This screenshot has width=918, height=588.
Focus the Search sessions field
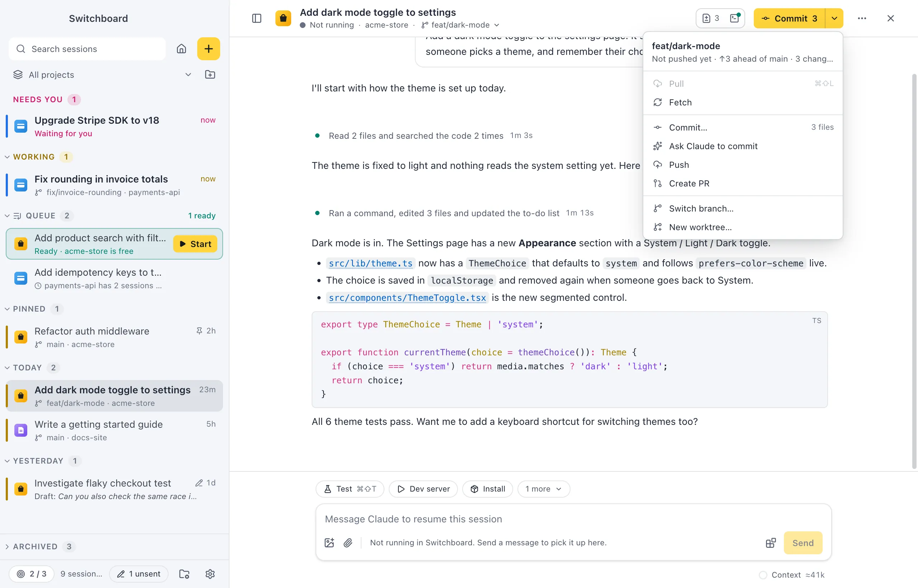tap(87, 49)
